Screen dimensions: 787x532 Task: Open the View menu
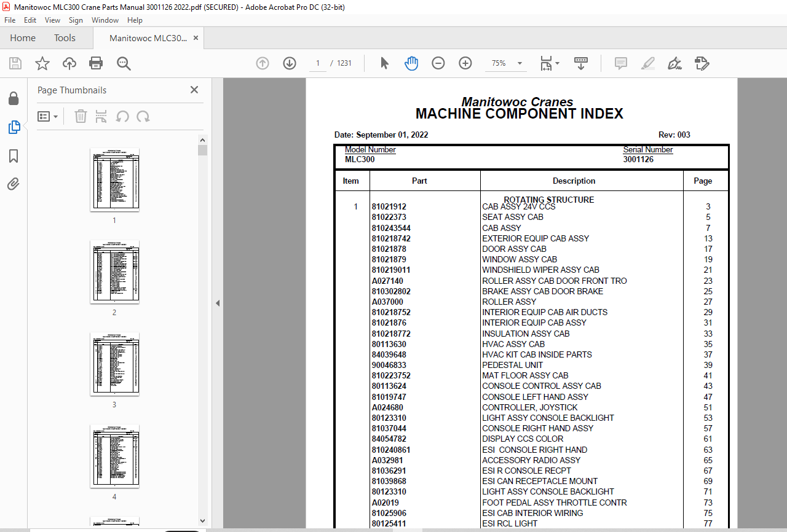click(x=52, y=20)
